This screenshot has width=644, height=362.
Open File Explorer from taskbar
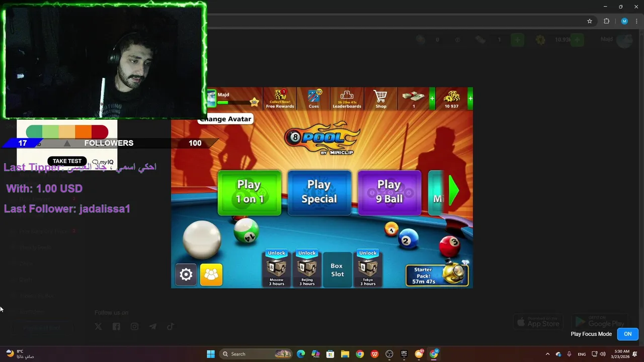click(x=345, y=354)
